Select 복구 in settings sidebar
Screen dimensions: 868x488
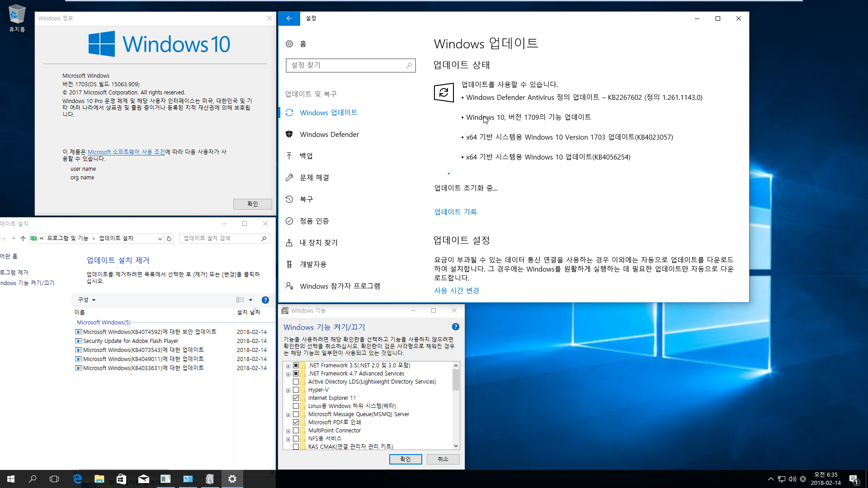click(x=306, y=199)
